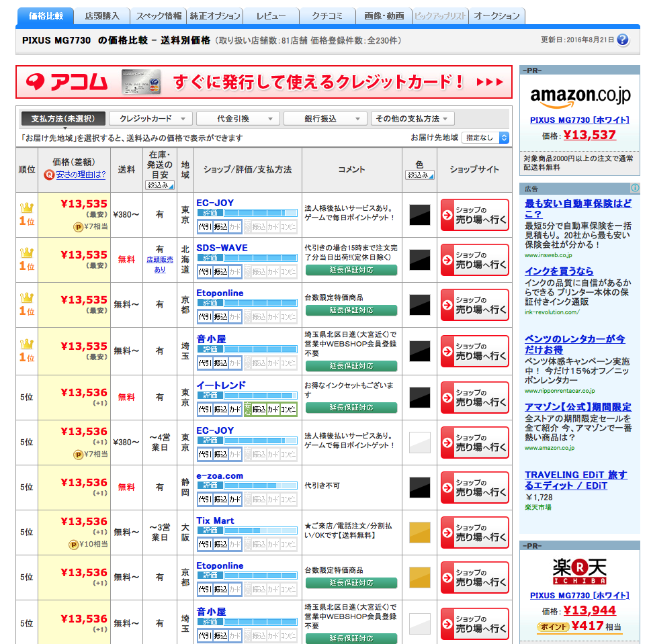Switch to レビュー tab
This screenshot has height=644, width=649.
271,16
